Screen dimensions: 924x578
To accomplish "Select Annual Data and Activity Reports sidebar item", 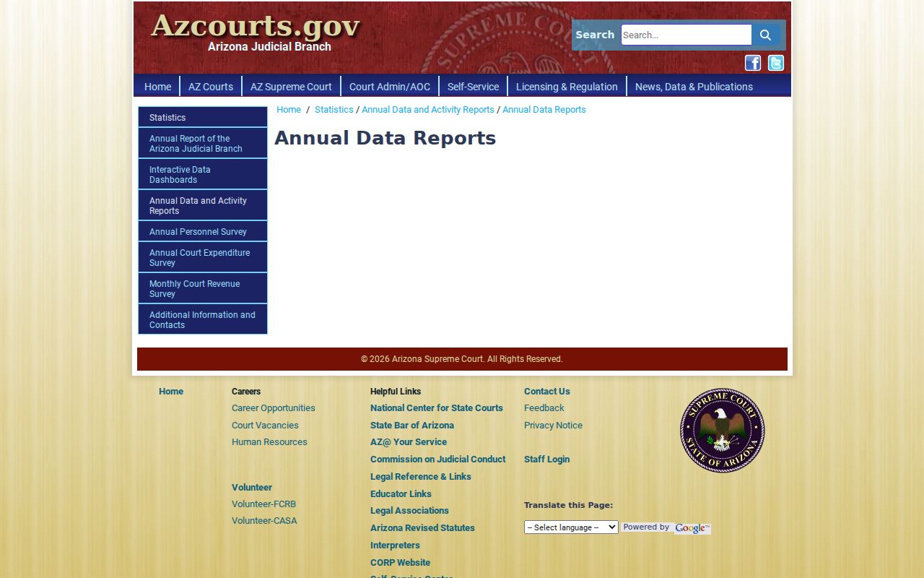I will pos(203,206).
